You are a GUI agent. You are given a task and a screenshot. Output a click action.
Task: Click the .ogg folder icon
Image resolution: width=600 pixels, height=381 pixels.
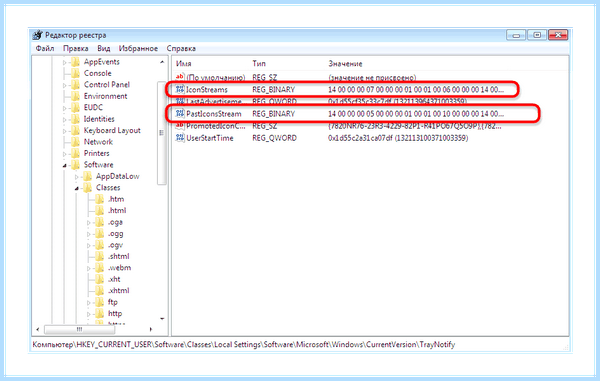(99, 234)
